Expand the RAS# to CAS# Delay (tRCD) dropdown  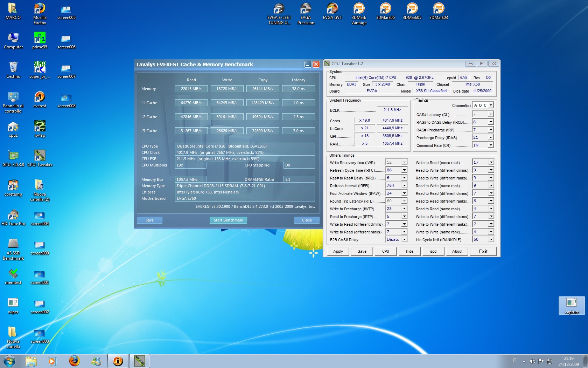click(491, 122)
